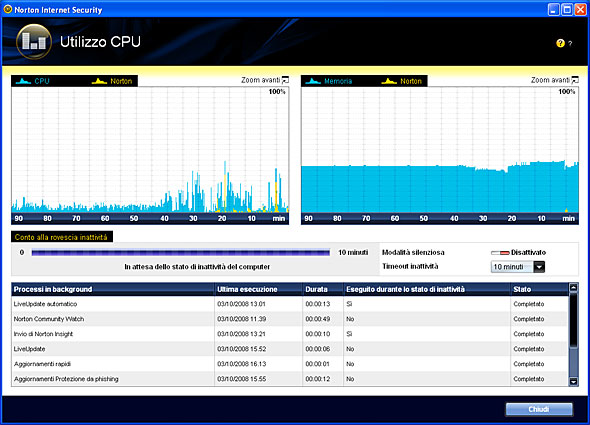The width and height of the screenshot is (590, 425).
Task: Click yellow Norton legend icon in CPU graph
Action: [99, 81]
